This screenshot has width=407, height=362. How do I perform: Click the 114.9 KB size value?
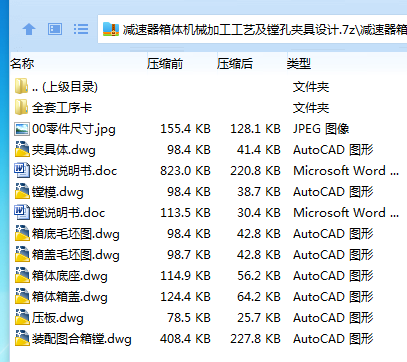[x=185, y=276]
